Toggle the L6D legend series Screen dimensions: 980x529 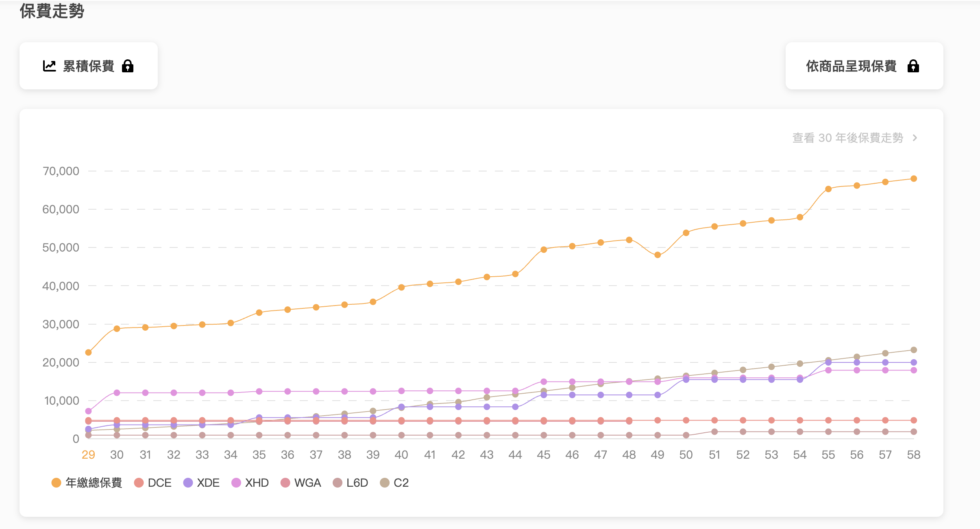click(357, 483)
